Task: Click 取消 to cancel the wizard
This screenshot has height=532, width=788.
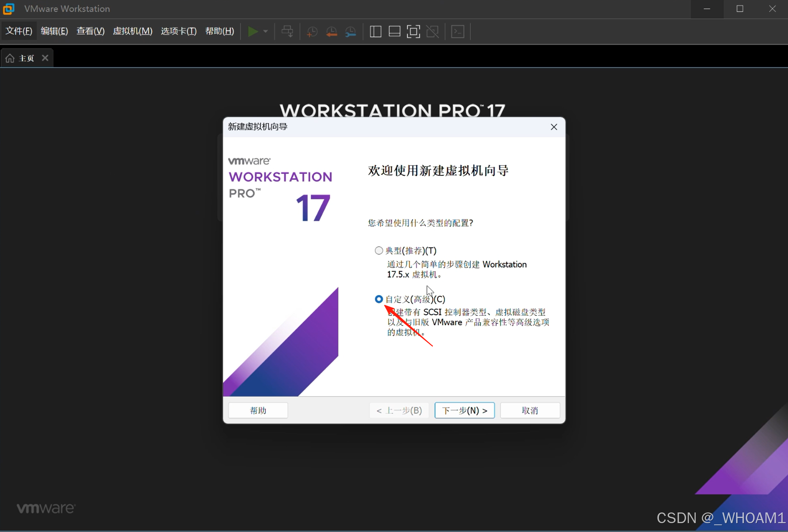Action: tap(530, 411)
